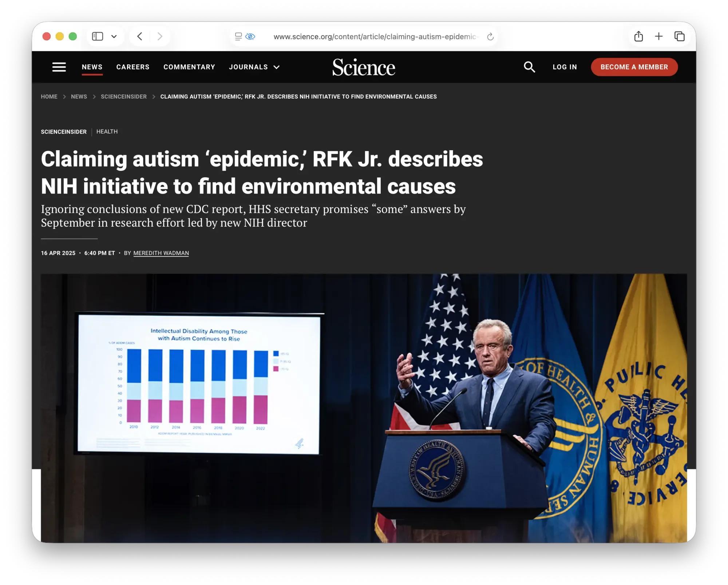
Task: Click the RFK Jr. article photo
Action: (x=364, y=407)
